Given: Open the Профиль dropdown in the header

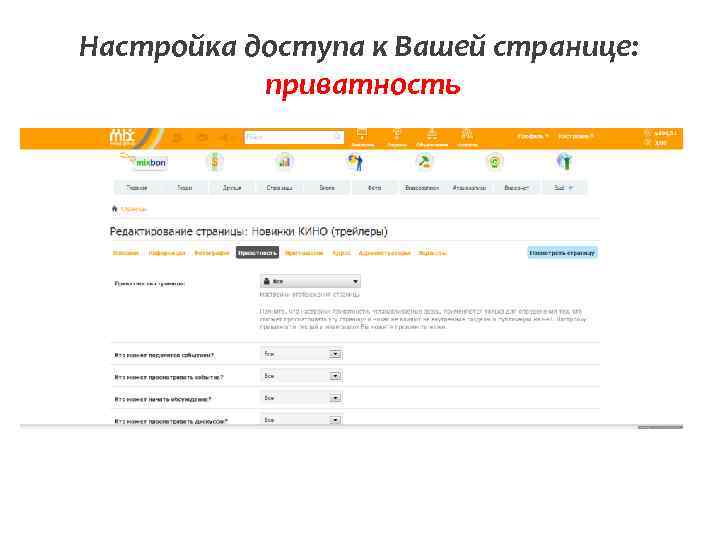Looking at the screenshot, I should [533, 136].
